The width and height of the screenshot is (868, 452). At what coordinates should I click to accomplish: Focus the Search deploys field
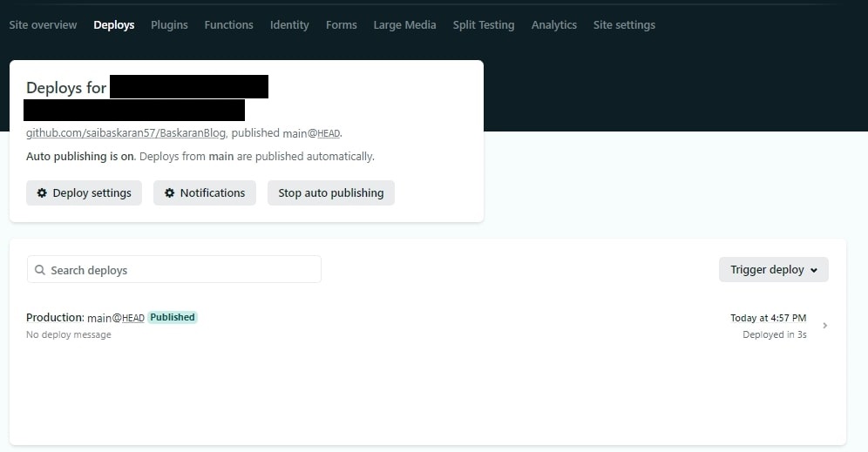click(173, 269)
